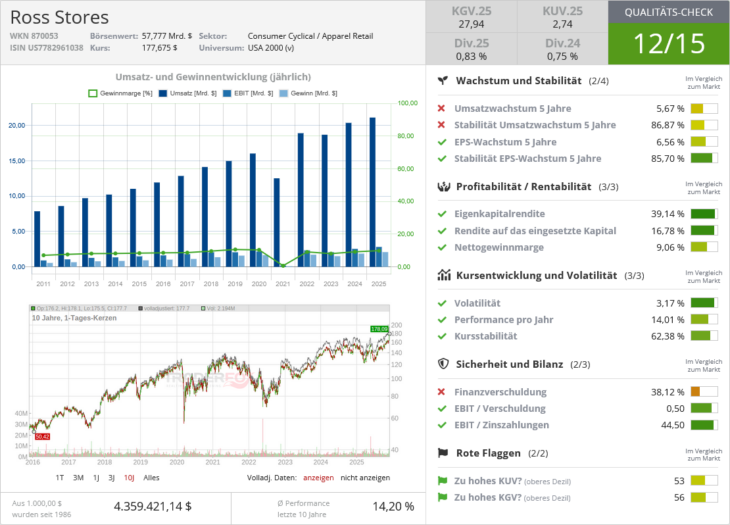Click 'nicht anzeigen' for Volladj. Daten
The height and width of the screenshot is (525, 730).
click(367, 477)
